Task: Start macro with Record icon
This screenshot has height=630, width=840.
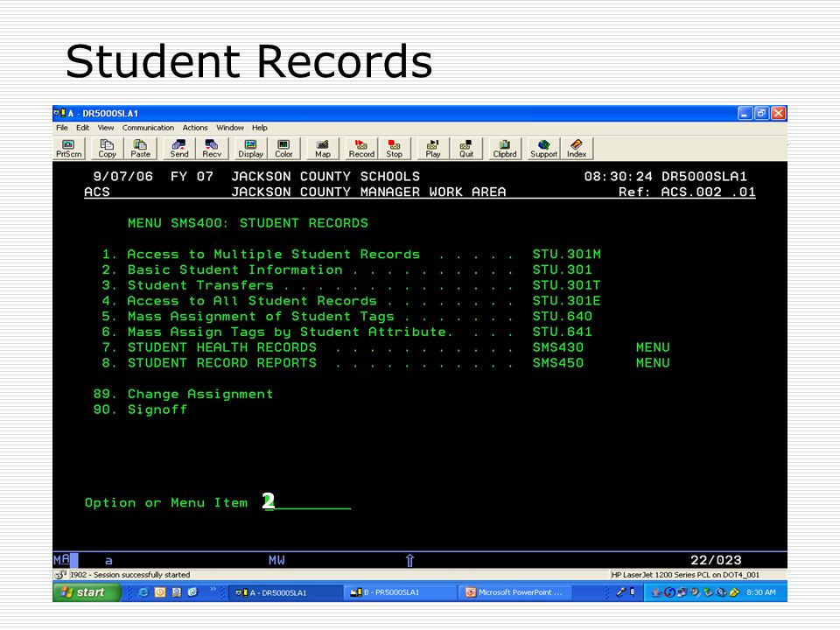Action: [361, 149]
